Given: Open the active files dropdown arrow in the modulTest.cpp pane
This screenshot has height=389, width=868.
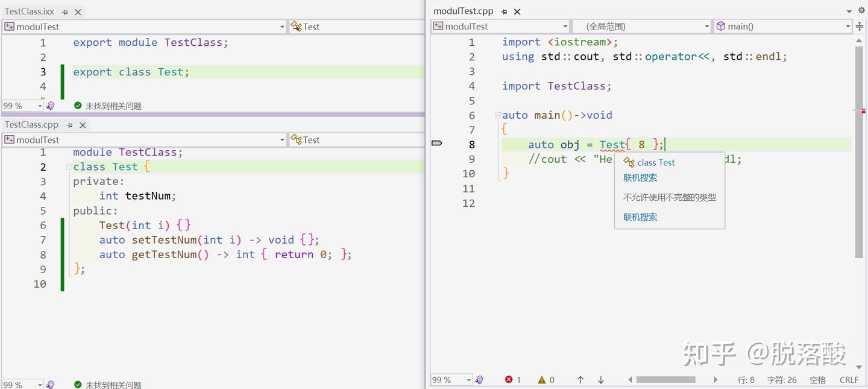Looking at the screenshot, I should coord(849,11).
